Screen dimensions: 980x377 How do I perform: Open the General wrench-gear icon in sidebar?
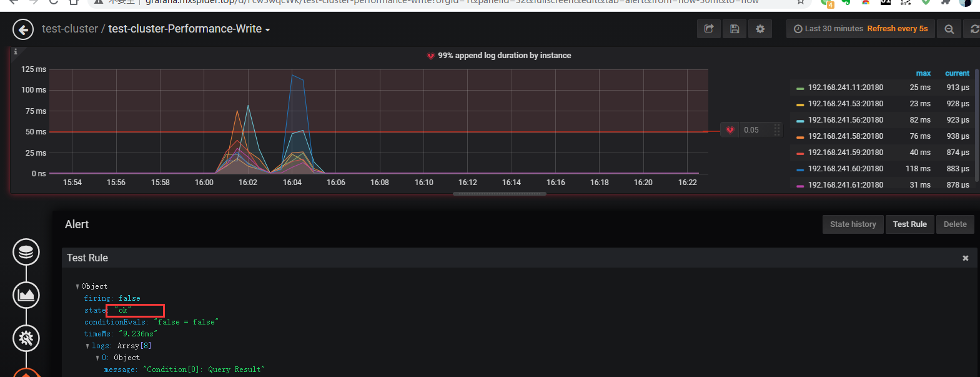point(26,338)
